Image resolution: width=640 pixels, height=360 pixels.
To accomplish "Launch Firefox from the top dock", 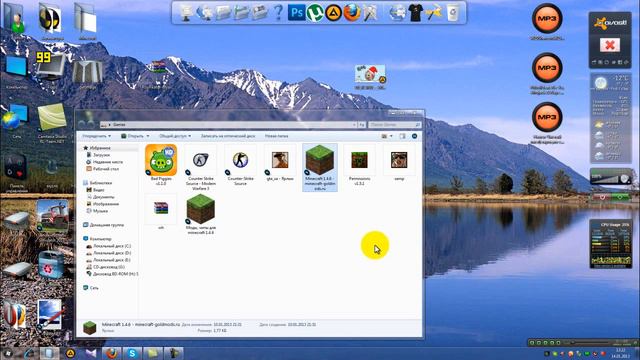I will [352, 13].
